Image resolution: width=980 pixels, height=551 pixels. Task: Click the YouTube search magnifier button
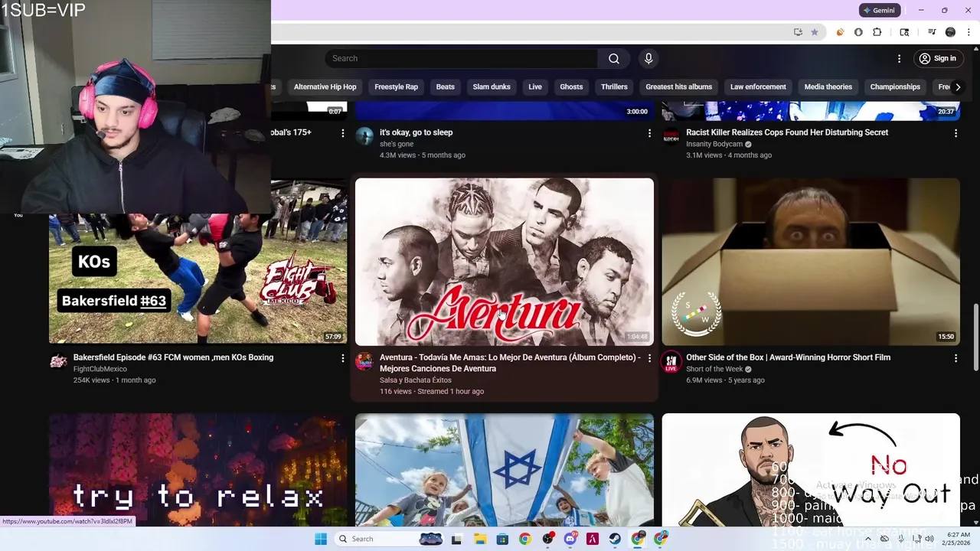tap(614, 59)
